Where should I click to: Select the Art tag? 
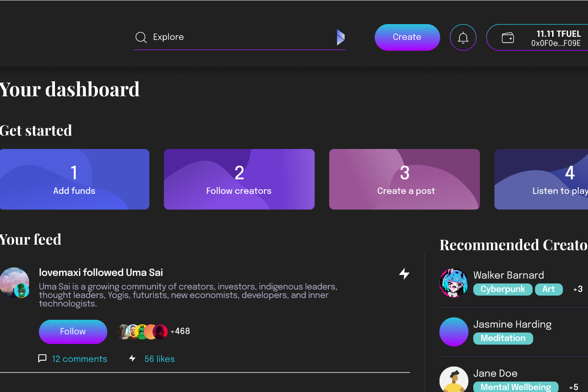548,289
